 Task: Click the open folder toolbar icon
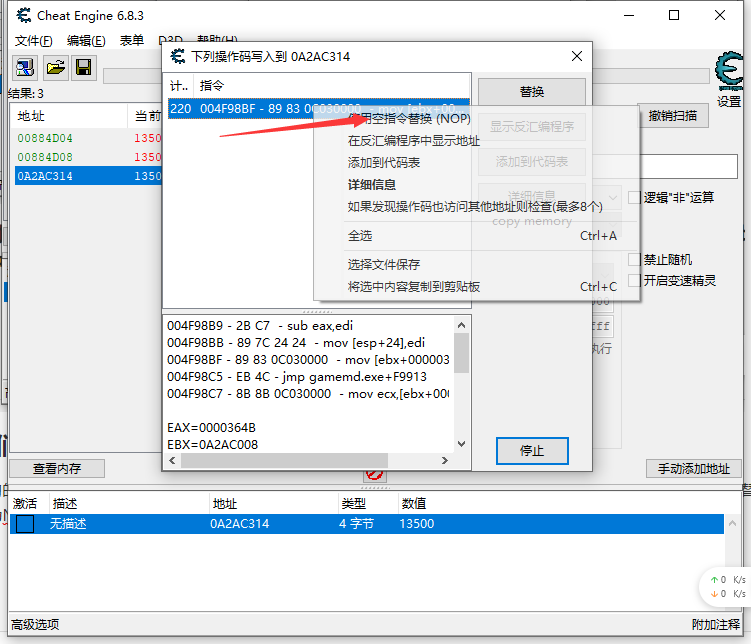55,68
